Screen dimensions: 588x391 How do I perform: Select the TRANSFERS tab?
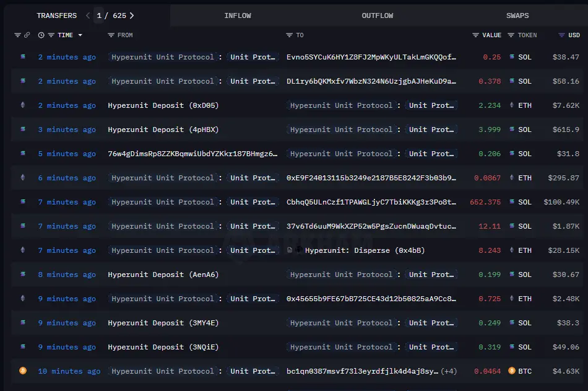click(x=56, y=15)
